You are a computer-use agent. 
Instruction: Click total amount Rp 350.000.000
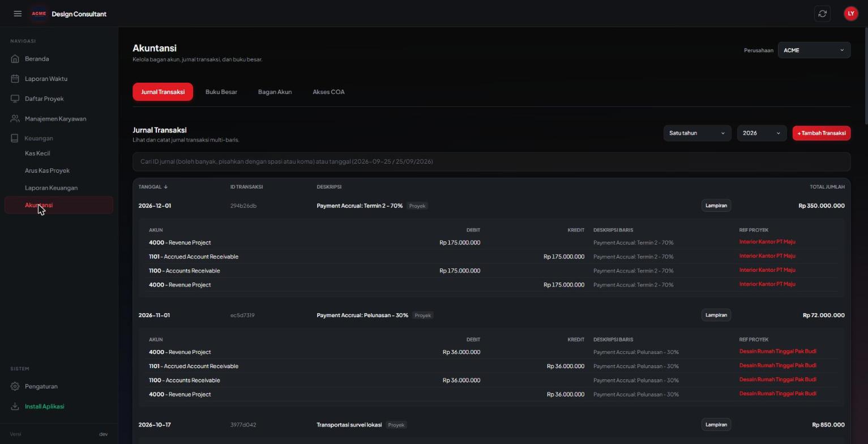pos(821,206)
